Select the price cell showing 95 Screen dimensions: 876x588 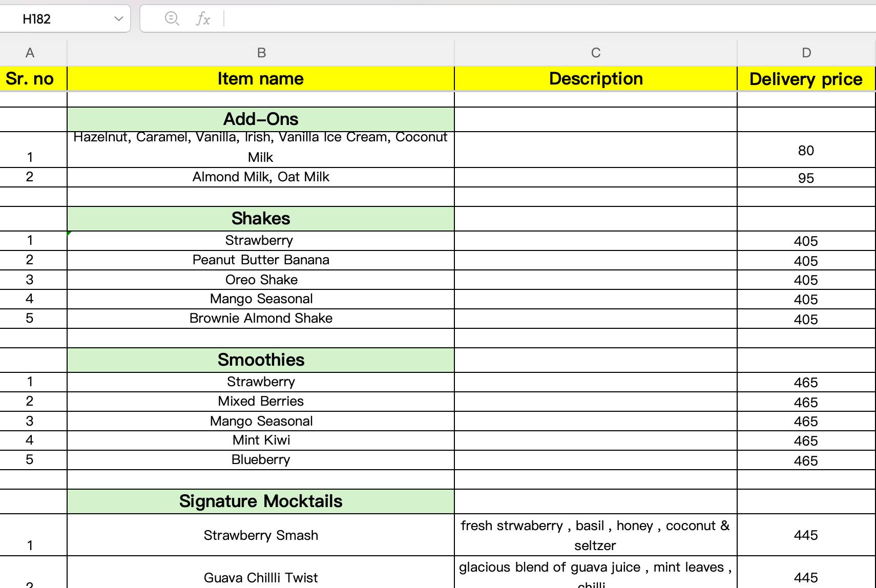click(x=806, y=178)
